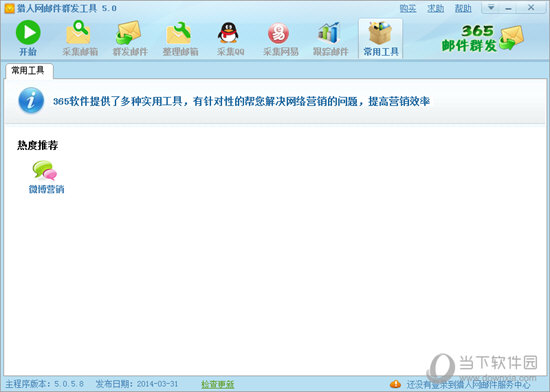Click the app icon in title bar

(x=9, y=8)
